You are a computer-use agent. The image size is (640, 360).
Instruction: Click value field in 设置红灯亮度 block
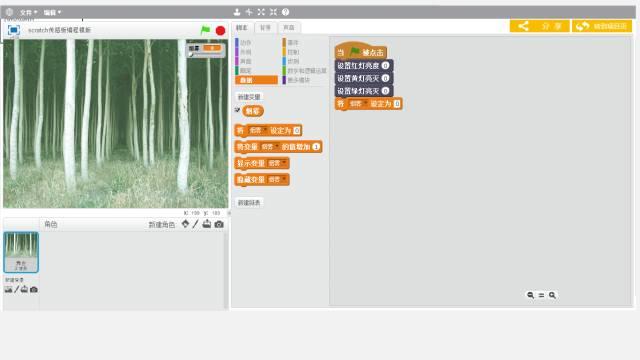point(385,66)
